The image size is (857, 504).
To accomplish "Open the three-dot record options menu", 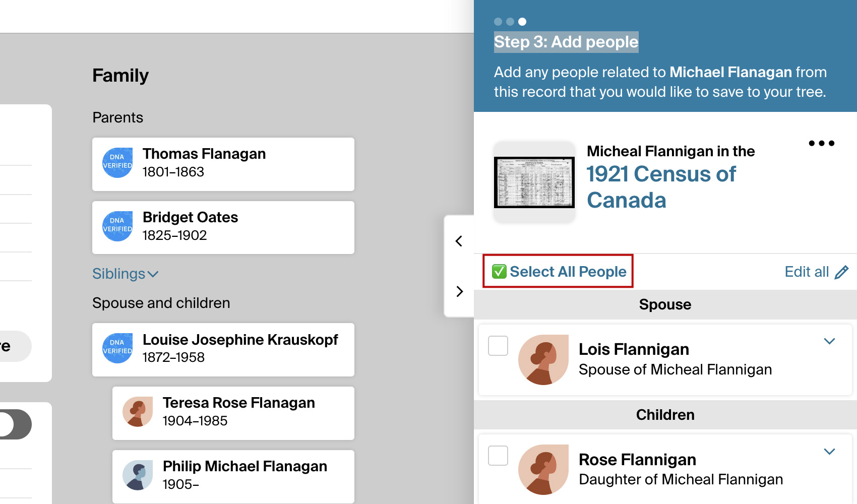I will point(821,144).
